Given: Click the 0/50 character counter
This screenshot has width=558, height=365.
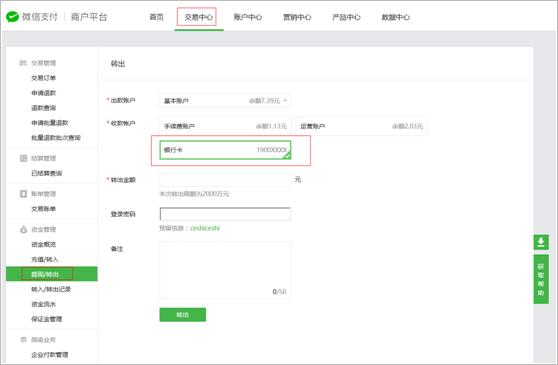Looking at the screenshot, I should coord(279,292).
